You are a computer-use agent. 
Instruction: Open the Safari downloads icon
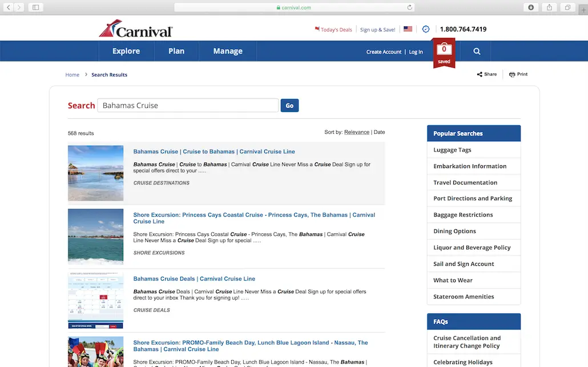[531, 7]
